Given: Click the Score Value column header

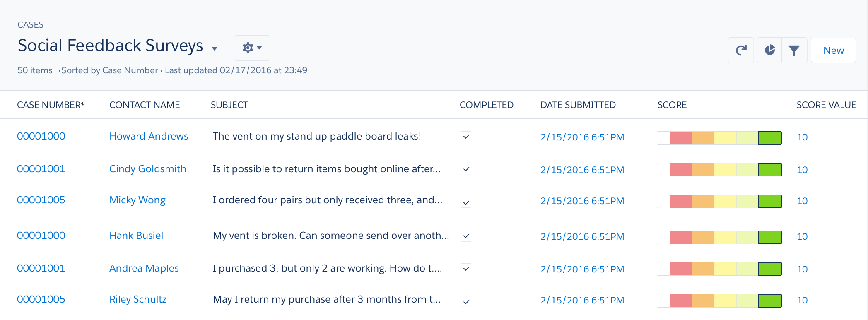Looking at the screenshot, I should [826, 105].
